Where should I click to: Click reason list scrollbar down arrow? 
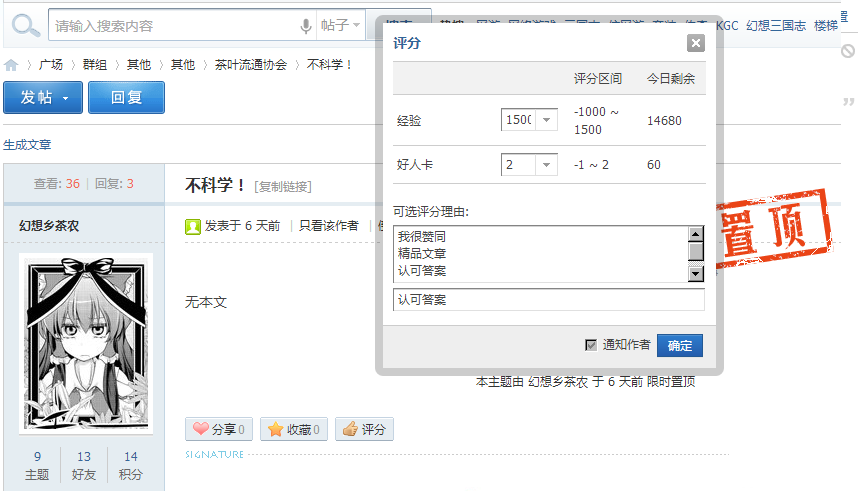(x=696, y=273)
